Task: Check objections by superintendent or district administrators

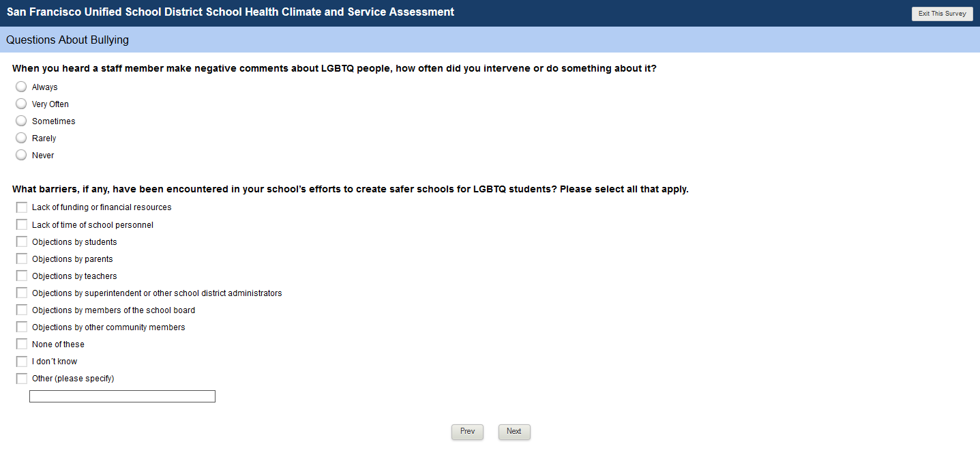Action: point(22,293)
